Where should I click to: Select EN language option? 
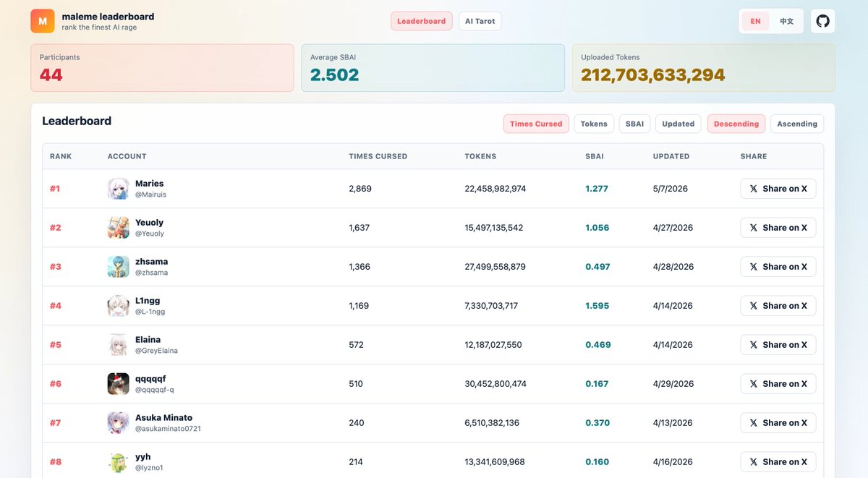pyautogui.click(x=755, y=21)
